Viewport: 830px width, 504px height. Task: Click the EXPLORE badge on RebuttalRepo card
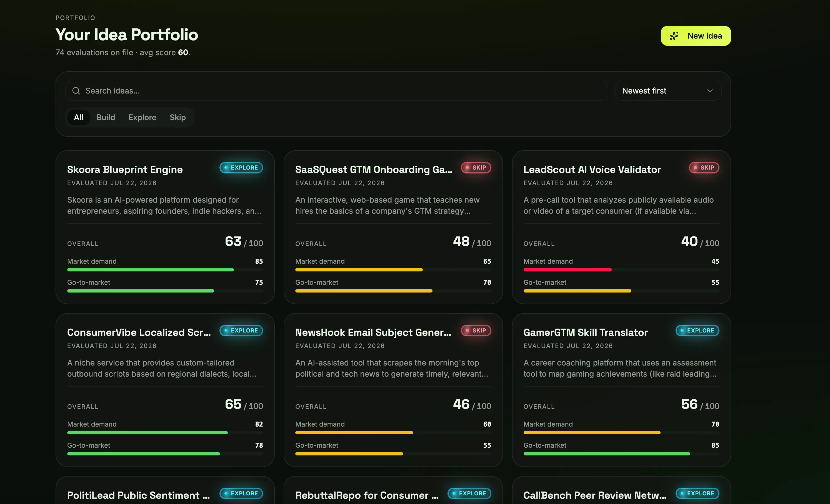[x=469, y=493]
